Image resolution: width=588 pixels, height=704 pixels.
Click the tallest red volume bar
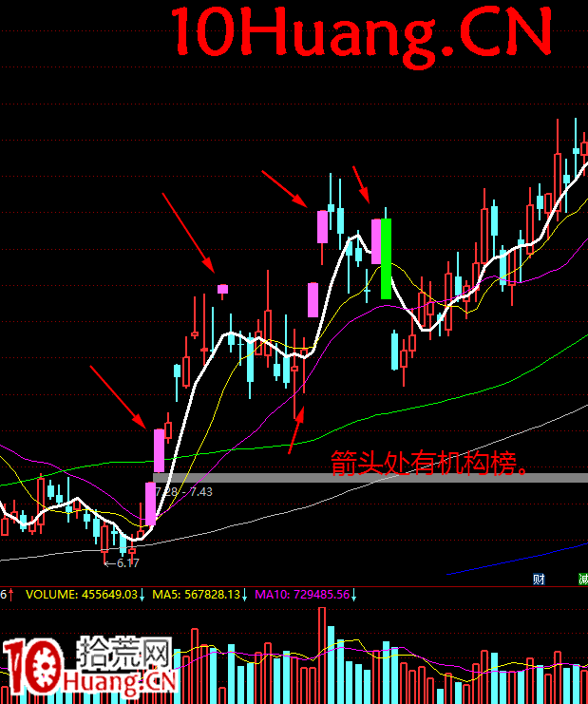(322, 656)
